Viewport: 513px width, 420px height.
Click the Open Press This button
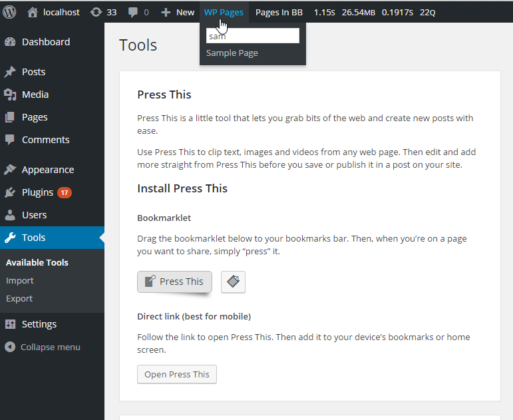tap(177, 374)
